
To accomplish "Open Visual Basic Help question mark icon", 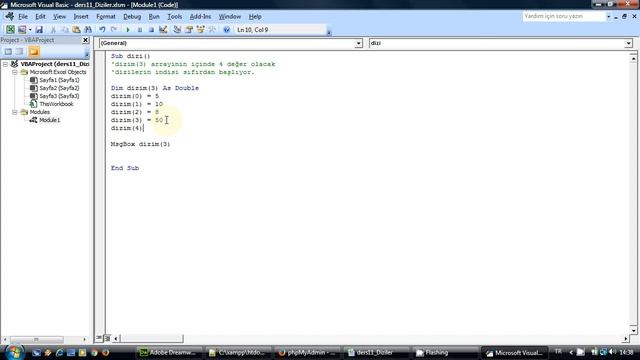I will (227, 29).
